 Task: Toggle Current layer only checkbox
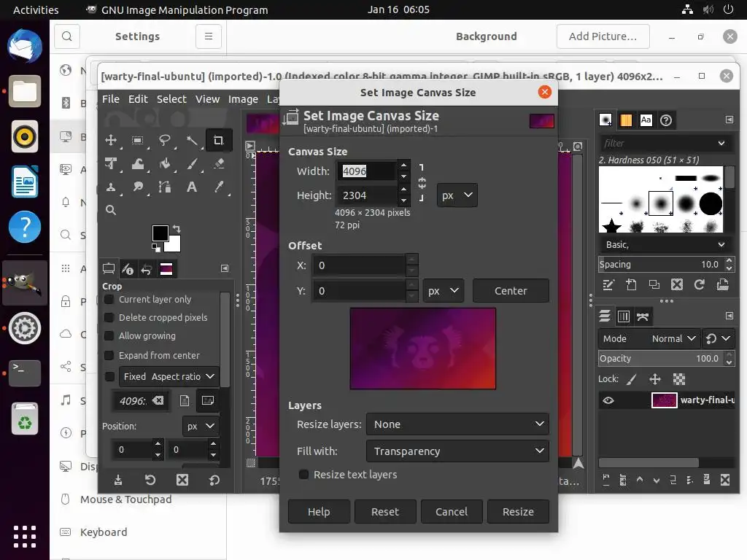[109, 300]
